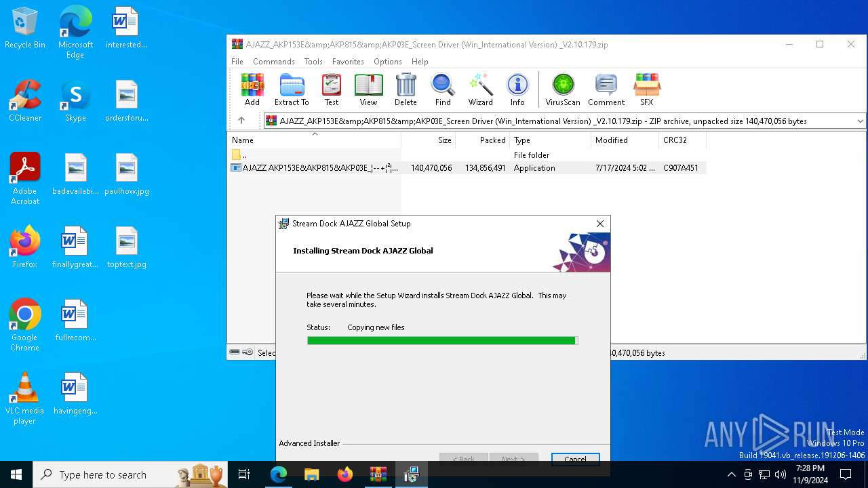
Task: Run VirusScan from the toolbar
Action: tap(563, 89)
